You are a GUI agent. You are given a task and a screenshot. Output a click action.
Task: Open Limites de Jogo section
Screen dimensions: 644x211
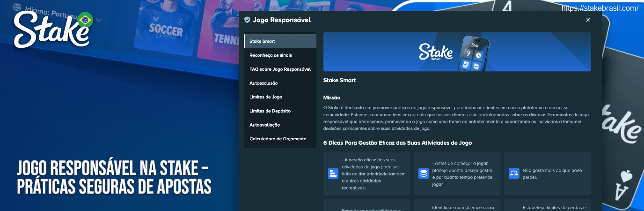click(280, 97)
